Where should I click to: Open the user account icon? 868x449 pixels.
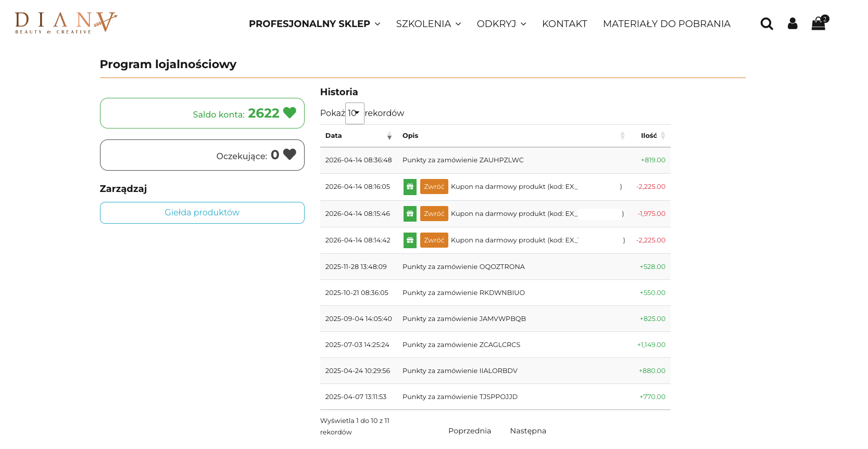[x=792, y=23]
